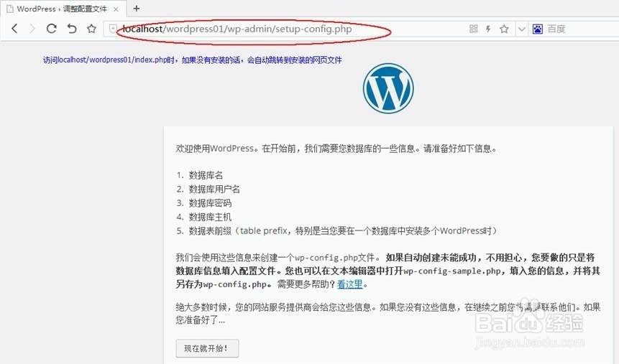619x364 pixels.
Task: Bookmark page with star icon right of the address field
Action: 504,29
